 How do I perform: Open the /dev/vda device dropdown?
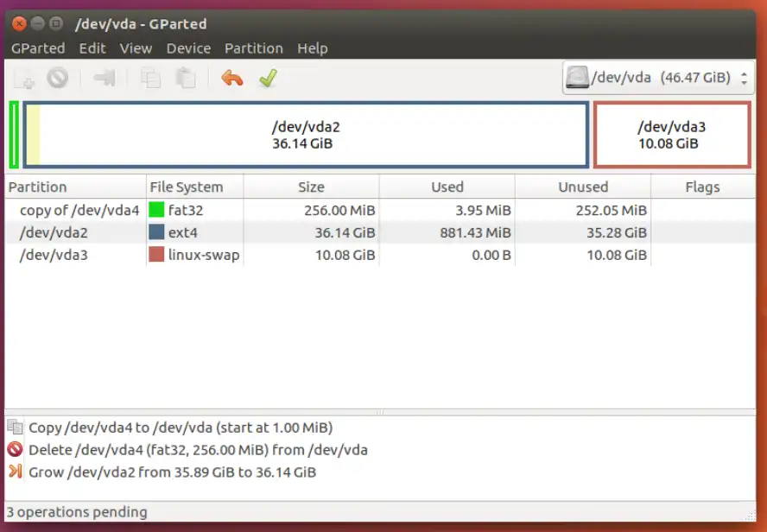659,78
